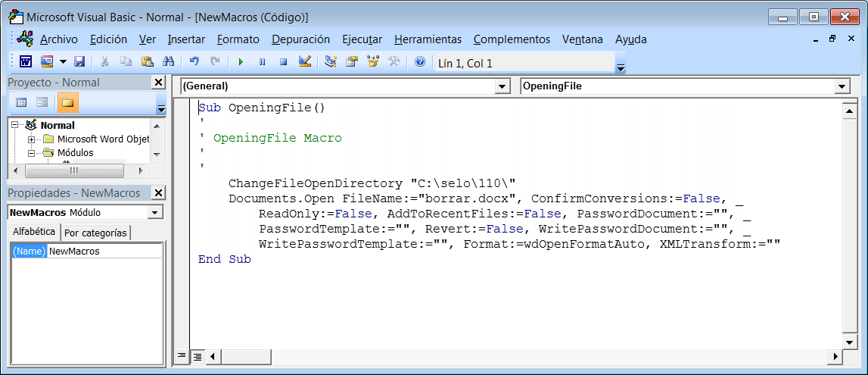Open the Object Browser icon
The height and width of the screenshot is (375, 868).
click(x=372, y=62)
